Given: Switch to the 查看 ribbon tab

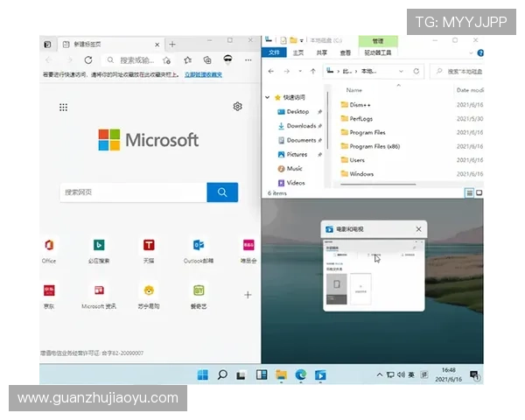Looking at the screenshot, I should pyautogui.click(x=345, y=52).
